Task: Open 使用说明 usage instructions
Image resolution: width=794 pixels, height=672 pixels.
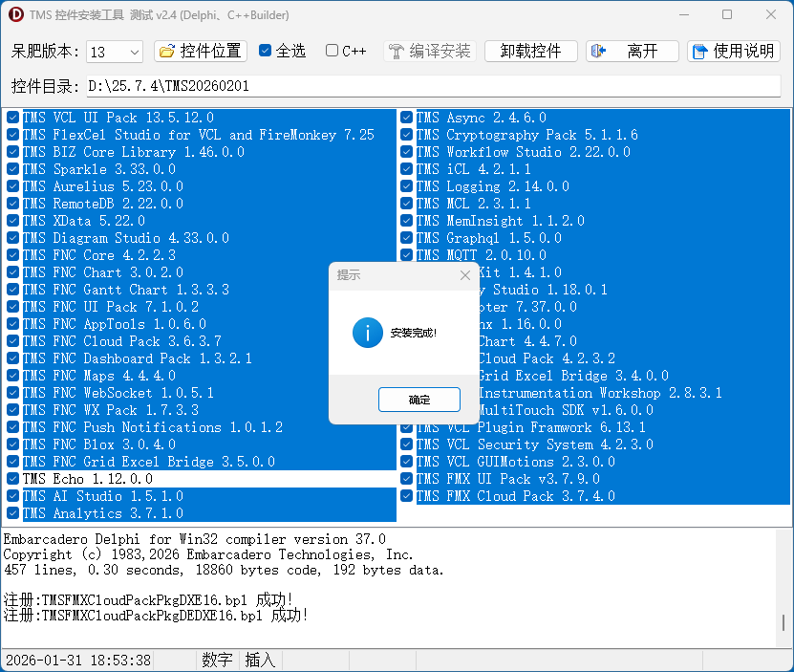Action: (733, 52)
